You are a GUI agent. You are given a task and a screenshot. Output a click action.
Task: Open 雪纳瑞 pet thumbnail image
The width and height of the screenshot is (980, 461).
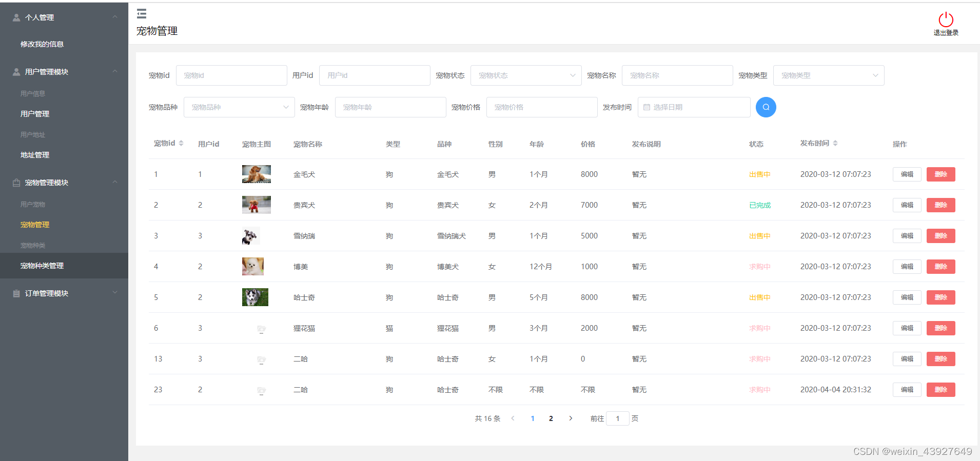coord(251,236)
